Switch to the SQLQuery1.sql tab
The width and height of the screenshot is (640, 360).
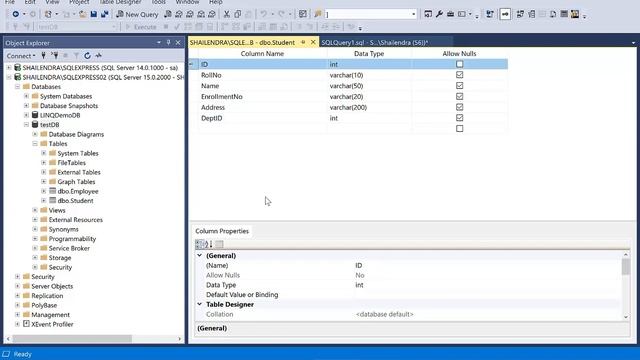tap(375, 42)
